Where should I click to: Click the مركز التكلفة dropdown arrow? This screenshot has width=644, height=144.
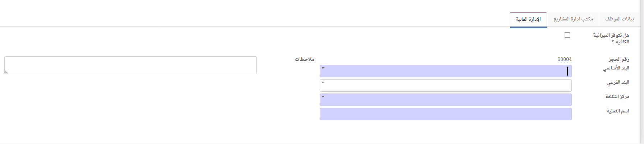point(323,97)
